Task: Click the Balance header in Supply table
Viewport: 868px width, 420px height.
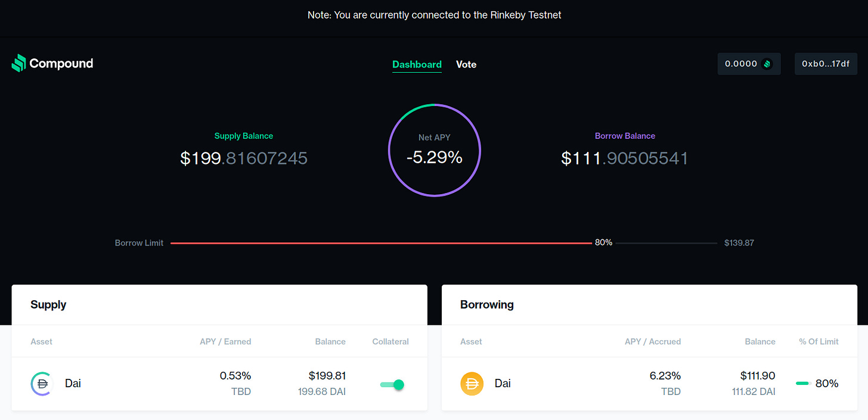Action: (330, 341)
